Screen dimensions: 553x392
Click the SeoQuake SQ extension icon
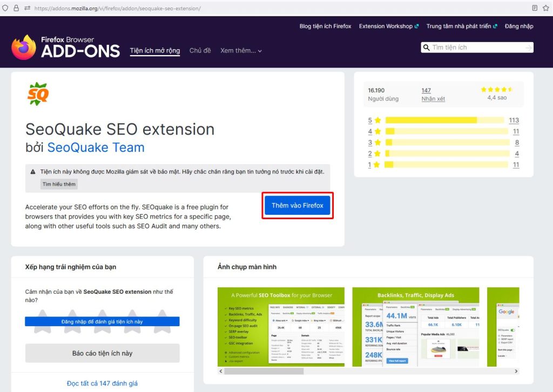pos(38,94)
